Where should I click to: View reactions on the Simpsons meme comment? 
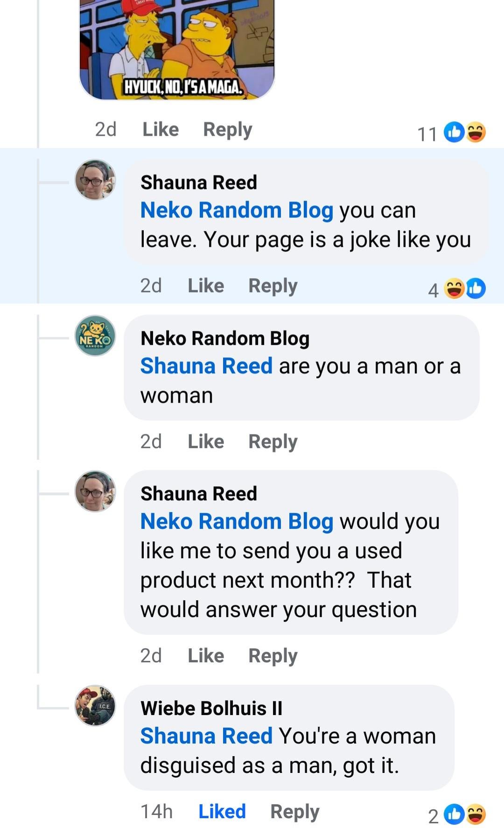(464, 133)
